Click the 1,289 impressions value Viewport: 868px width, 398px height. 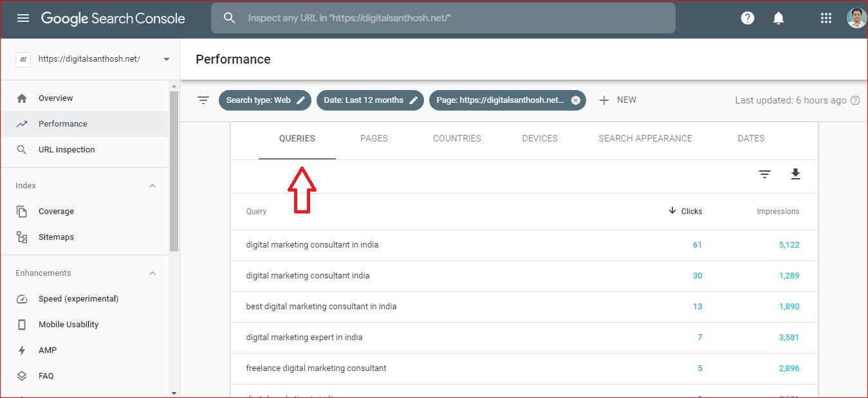[789, 276]
